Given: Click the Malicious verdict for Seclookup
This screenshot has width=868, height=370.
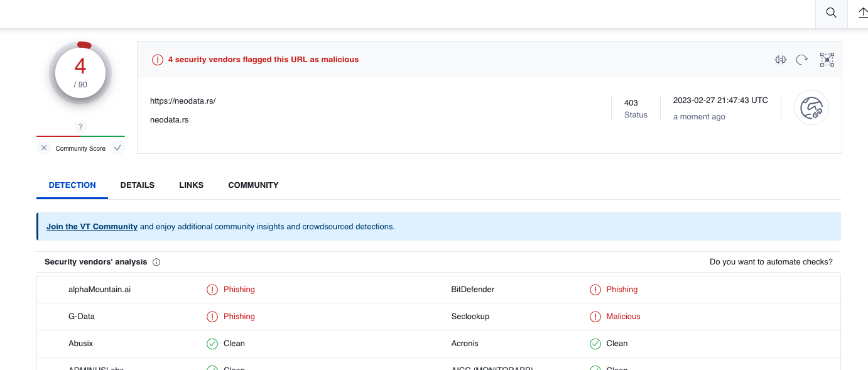Looking at the screenshot, I should pos(623,317).
